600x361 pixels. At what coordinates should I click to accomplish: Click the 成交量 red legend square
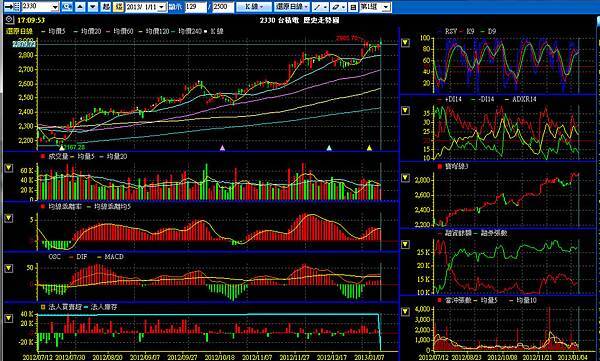[43, 157]
